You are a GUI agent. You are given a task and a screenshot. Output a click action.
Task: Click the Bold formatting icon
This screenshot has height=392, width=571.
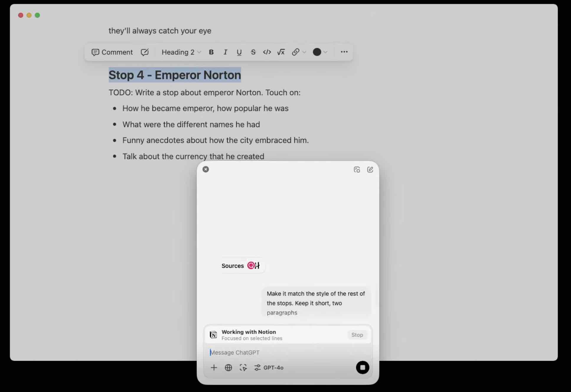tap(211, 52)
